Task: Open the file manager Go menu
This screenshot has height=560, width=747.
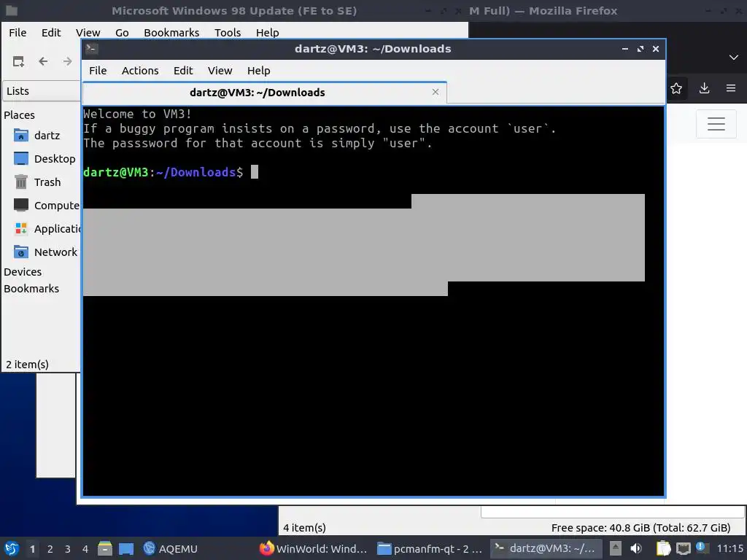Action: 122,32
